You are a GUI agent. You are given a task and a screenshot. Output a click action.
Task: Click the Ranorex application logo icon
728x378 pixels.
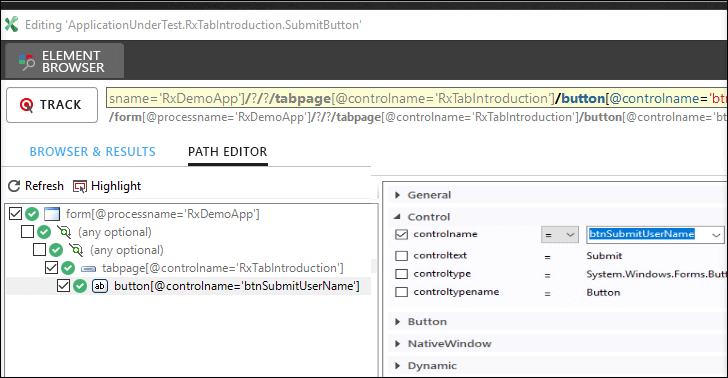pos(12,25)
